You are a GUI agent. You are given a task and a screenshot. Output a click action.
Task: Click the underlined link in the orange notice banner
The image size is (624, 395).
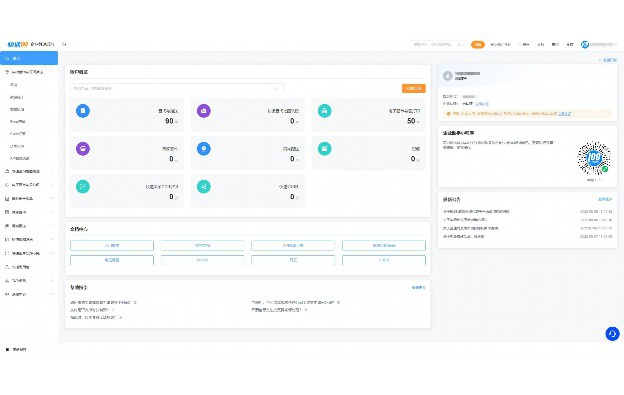(x=564, y=114)
